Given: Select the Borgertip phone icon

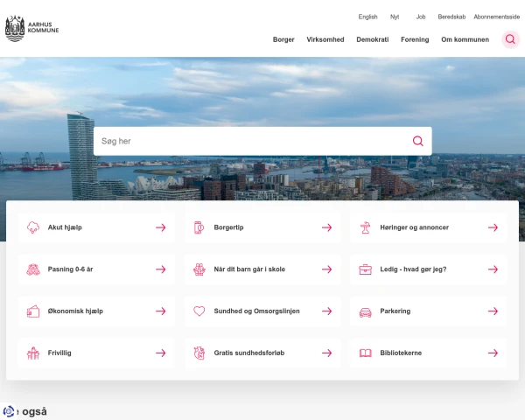Looking at the screenshot, I should pos(199,227).
